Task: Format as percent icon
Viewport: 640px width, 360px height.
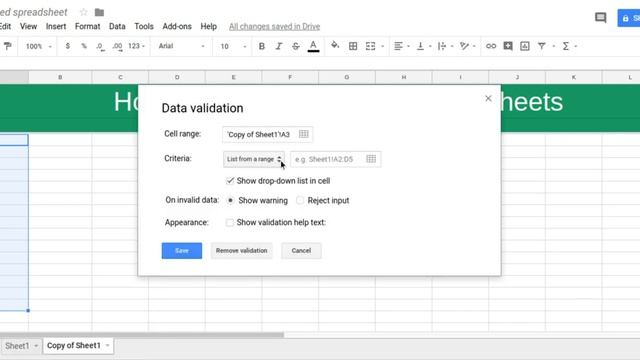Action: [84, 46]
